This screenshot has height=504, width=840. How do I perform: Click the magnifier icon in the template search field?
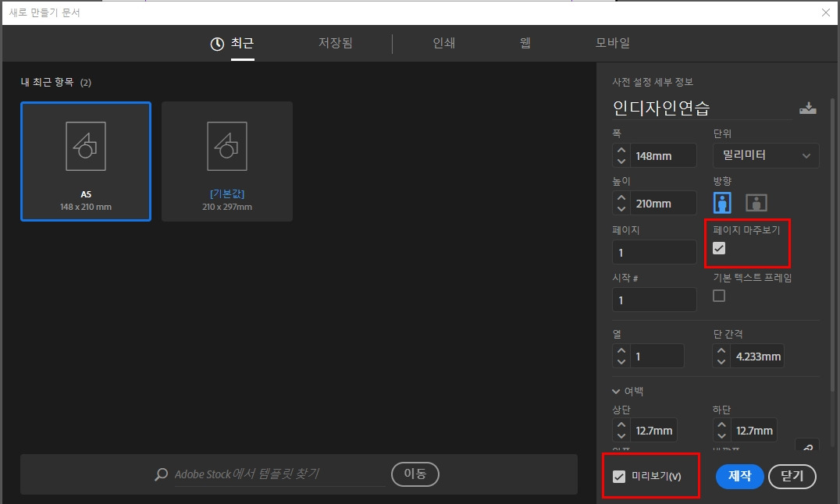(161, 474)
